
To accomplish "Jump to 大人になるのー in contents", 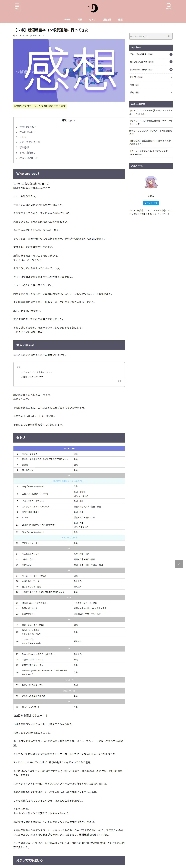I will 27,132.
